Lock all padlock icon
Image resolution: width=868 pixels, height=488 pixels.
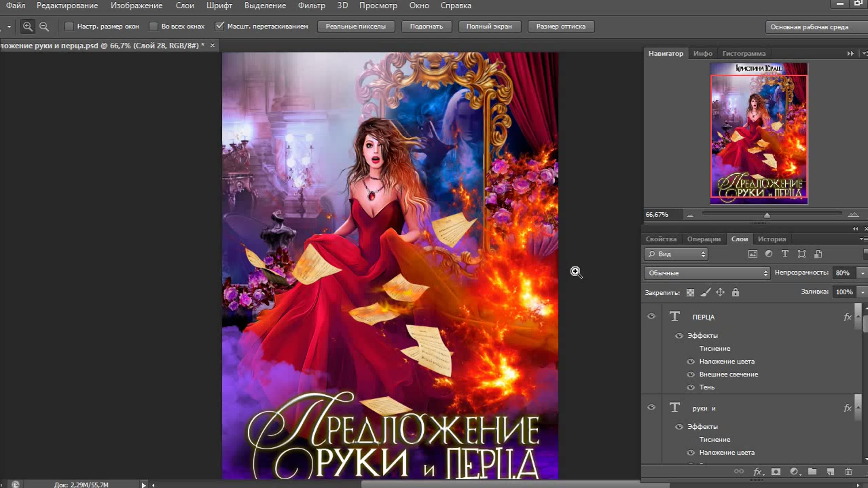[x=735, y=292]
